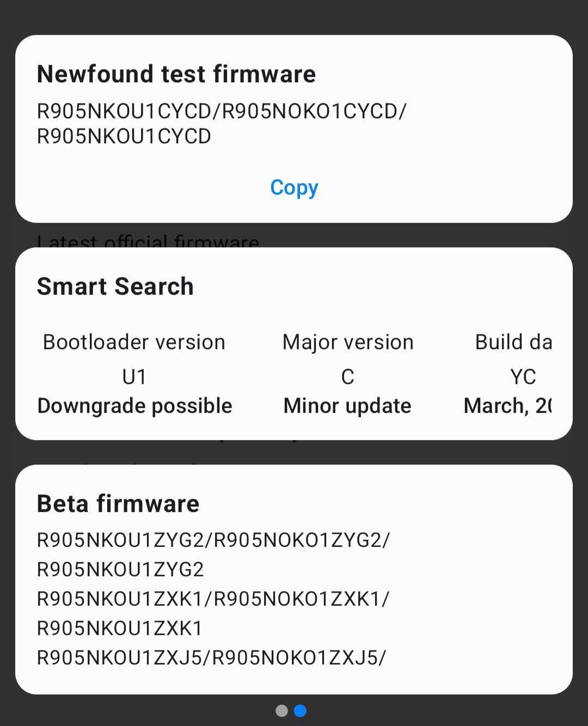Tap the Copy button
This screenshot has width=588, height=726.
point(294,187)
